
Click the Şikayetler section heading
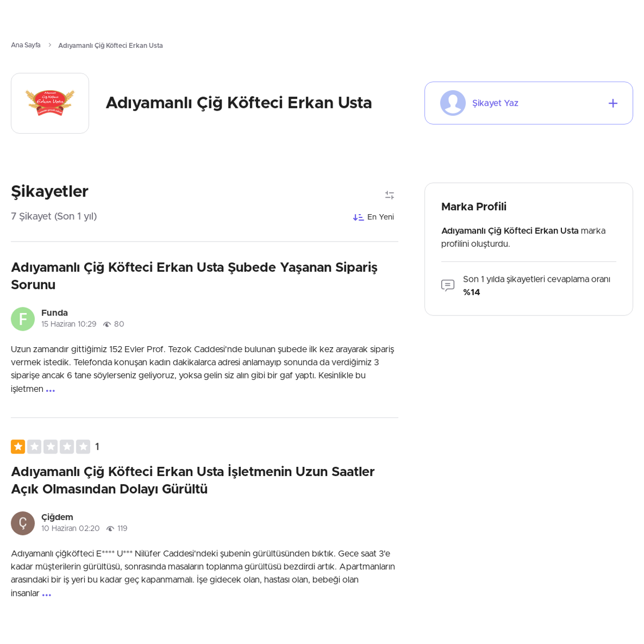[x=49, y=192]
